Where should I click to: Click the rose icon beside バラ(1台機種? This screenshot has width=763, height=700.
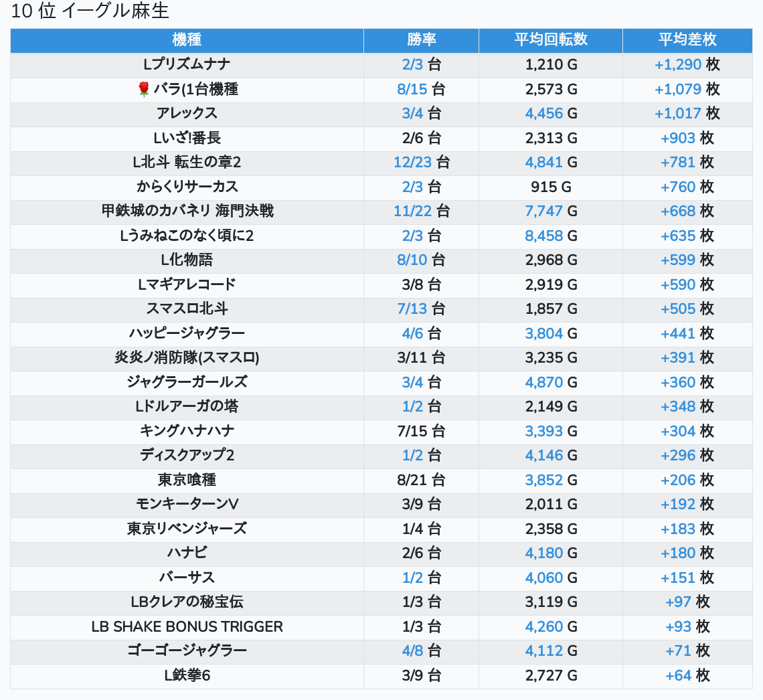(x=143, y=89)
